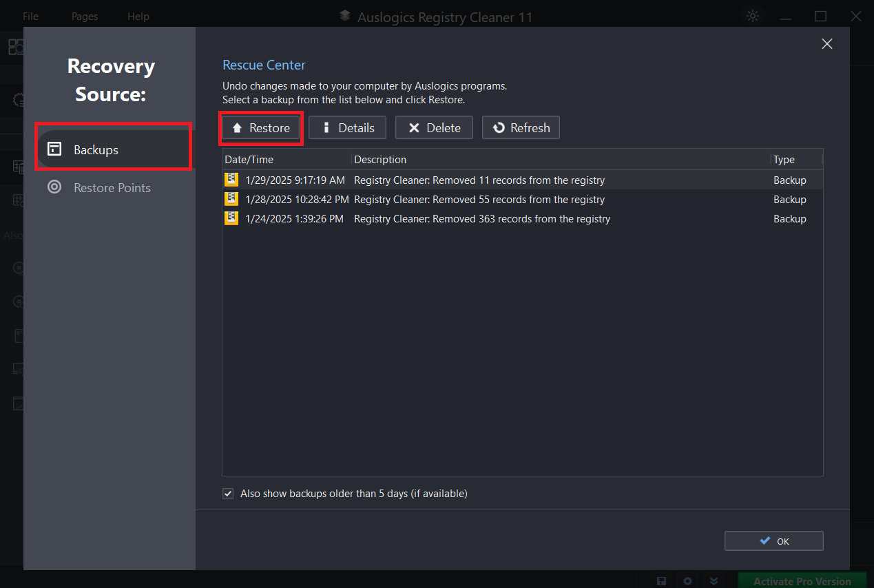Refresh the backup list
874x588 pixels.
pyautogui.click(x=521, y=127)
